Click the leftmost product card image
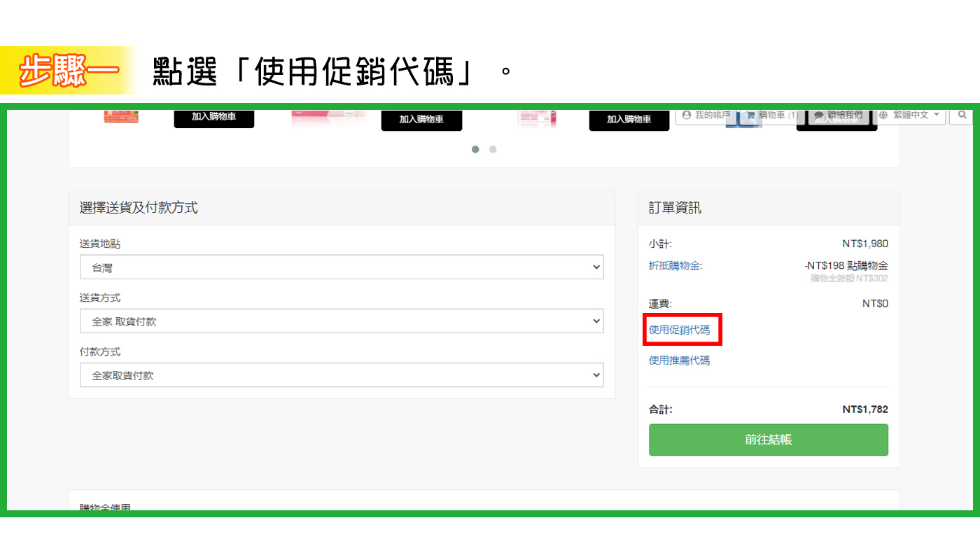The height and width of the screenshot is (560, 980). [122, 116]
